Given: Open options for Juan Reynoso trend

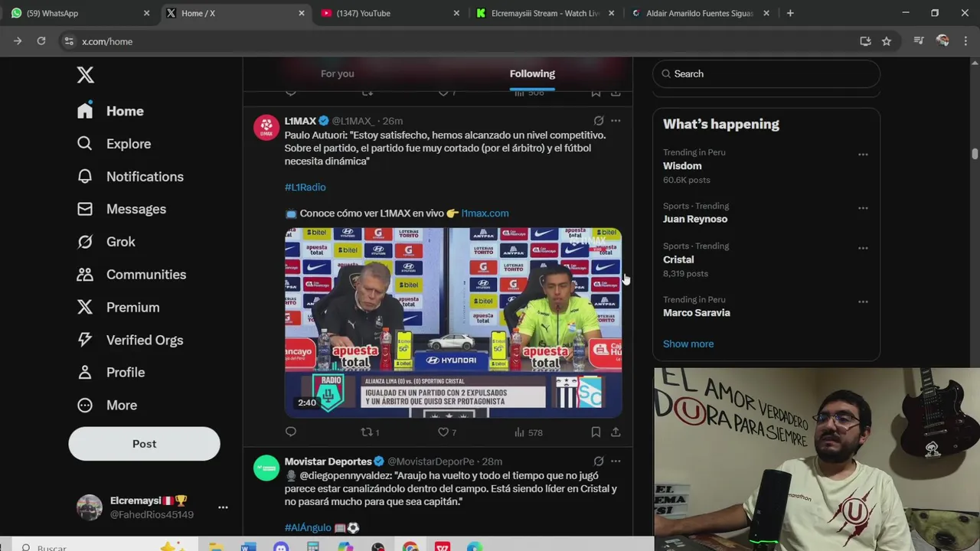Looking at the screenshot, I should point(863,208).
